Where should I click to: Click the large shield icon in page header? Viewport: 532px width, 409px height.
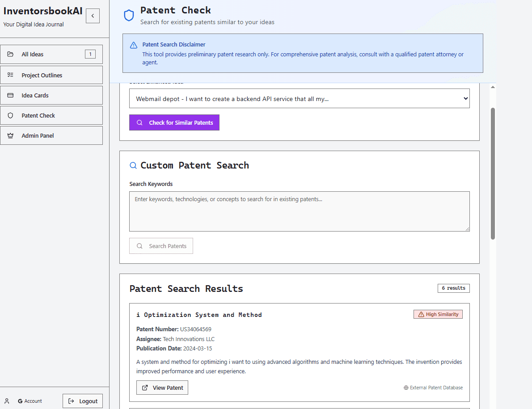[129, 16]
